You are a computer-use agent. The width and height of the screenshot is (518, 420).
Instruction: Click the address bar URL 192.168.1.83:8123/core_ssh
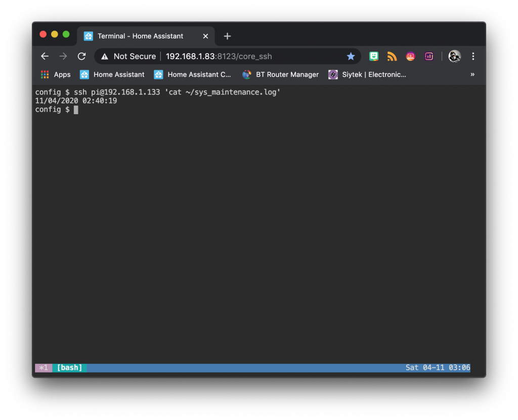[x=219, y=57]
